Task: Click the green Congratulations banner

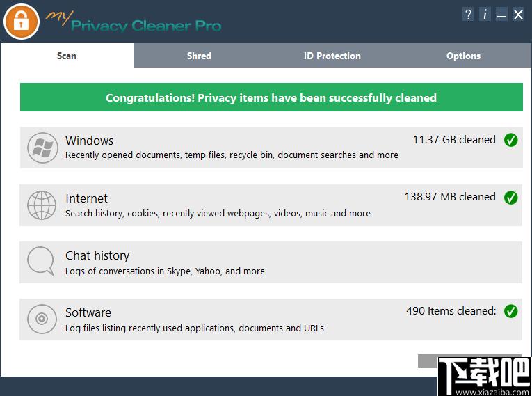Action: 271,97
